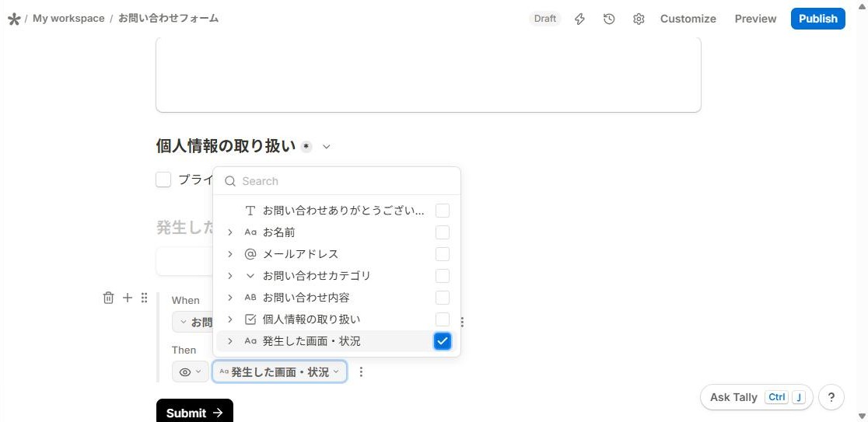Select お名前 in the field list

point(278,232)
